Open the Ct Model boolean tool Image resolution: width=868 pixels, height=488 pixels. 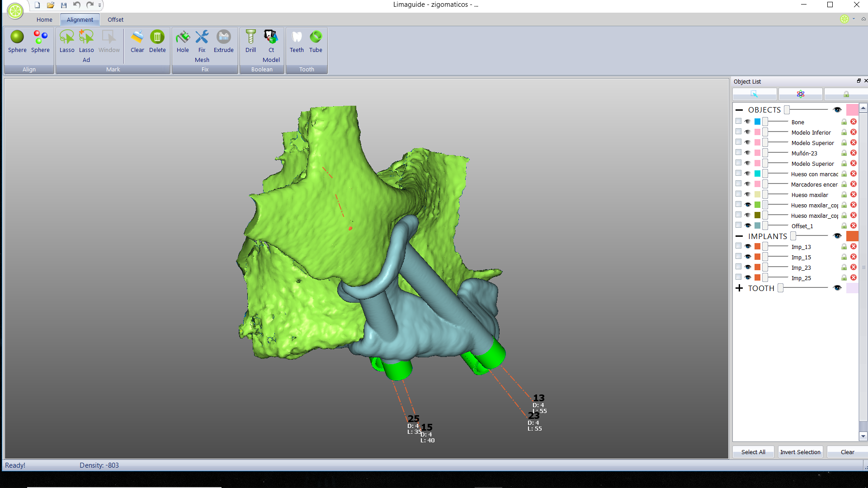tap(271, 38)
